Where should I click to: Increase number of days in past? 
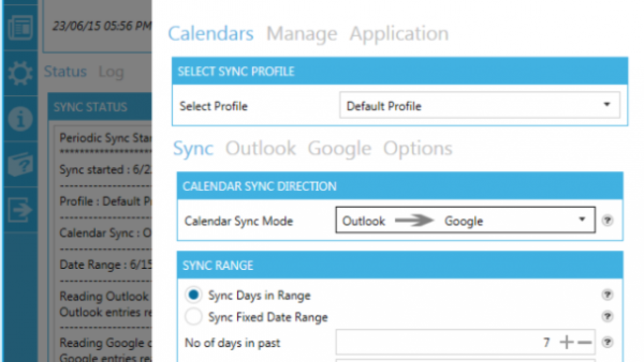click(566, 342)
